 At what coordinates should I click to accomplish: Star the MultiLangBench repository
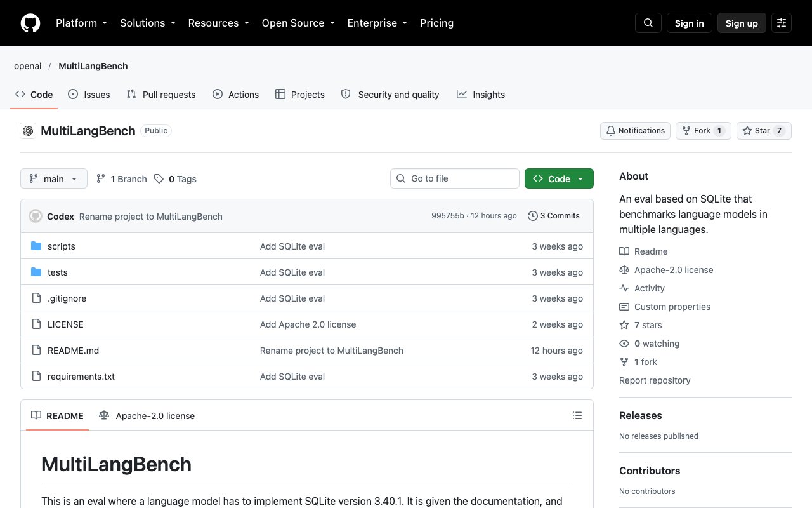point(764,131)
